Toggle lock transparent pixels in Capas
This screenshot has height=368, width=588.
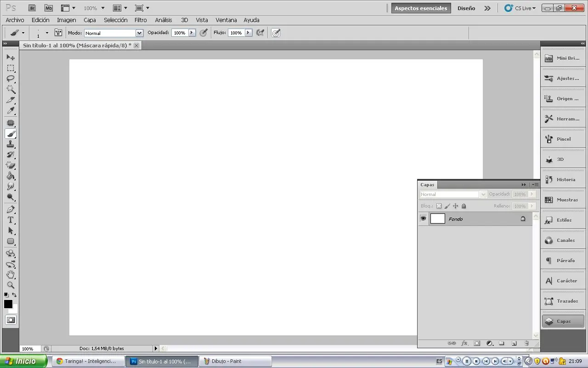click(x=439, y=206)
